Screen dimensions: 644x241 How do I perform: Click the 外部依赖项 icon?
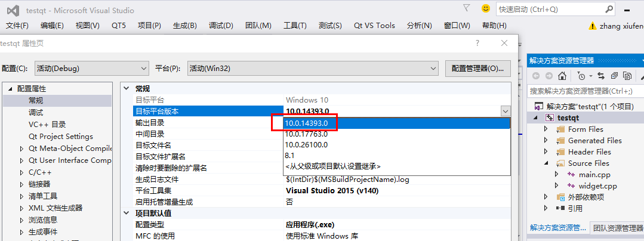click(560, 197)
